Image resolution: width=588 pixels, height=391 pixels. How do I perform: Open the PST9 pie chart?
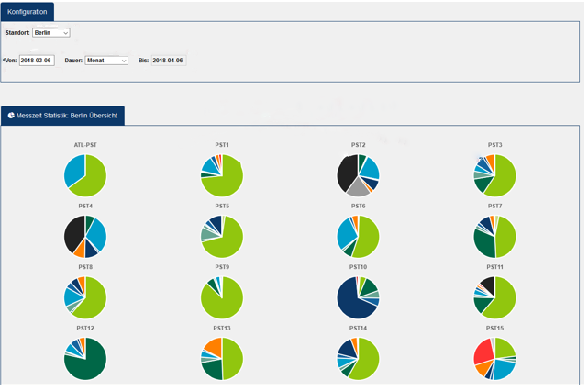click(x=222, y=298)
